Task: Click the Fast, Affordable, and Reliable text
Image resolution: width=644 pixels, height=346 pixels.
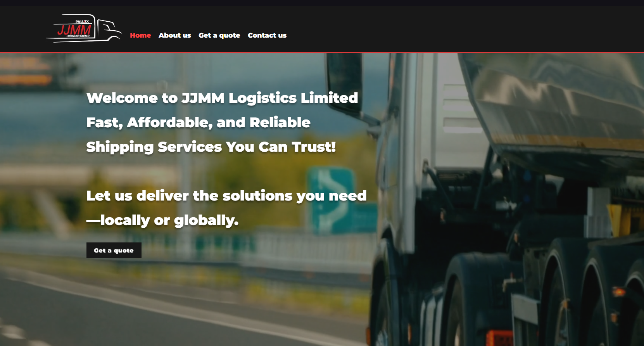Action: (x=199, y=123)
